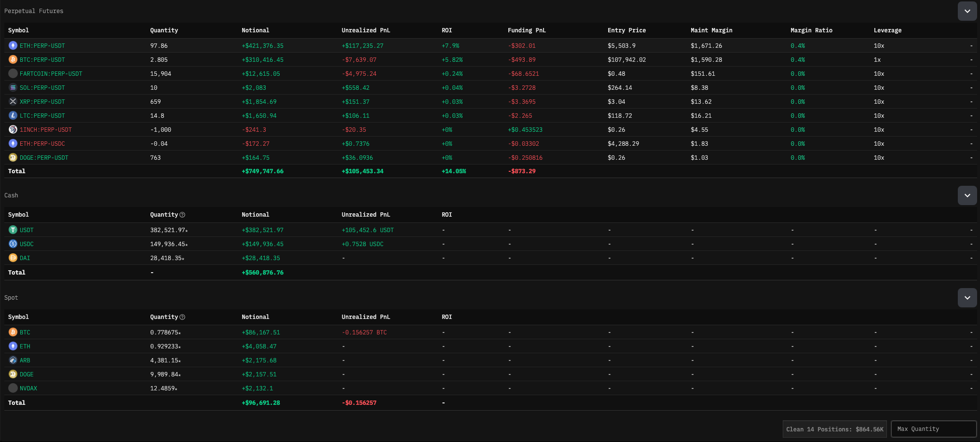The height and width of the screenshot is (442, 980).
Task: Click the XRP icon in perpetual futures
Action: point(13,101)
